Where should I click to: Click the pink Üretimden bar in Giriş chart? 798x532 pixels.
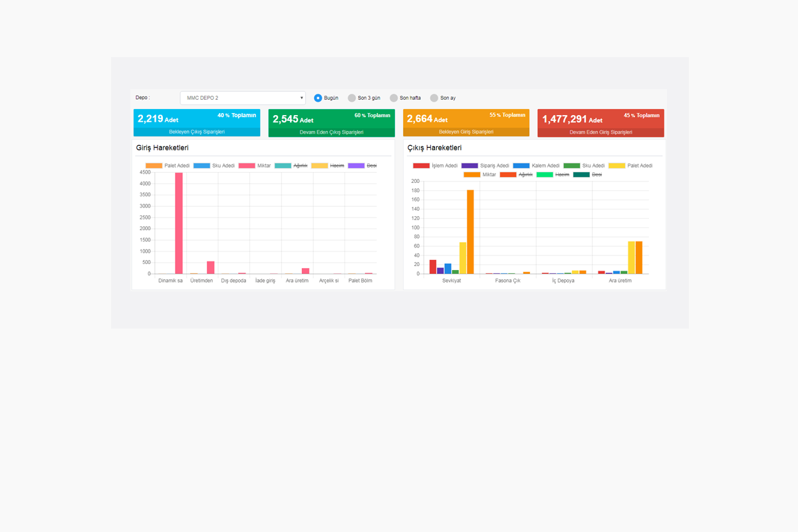[211, 267]
